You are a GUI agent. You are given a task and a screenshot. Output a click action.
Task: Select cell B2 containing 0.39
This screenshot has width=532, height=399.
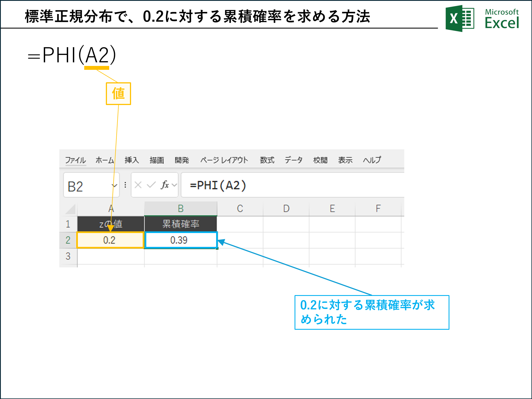pyautogui.click(x=181, y=240)
